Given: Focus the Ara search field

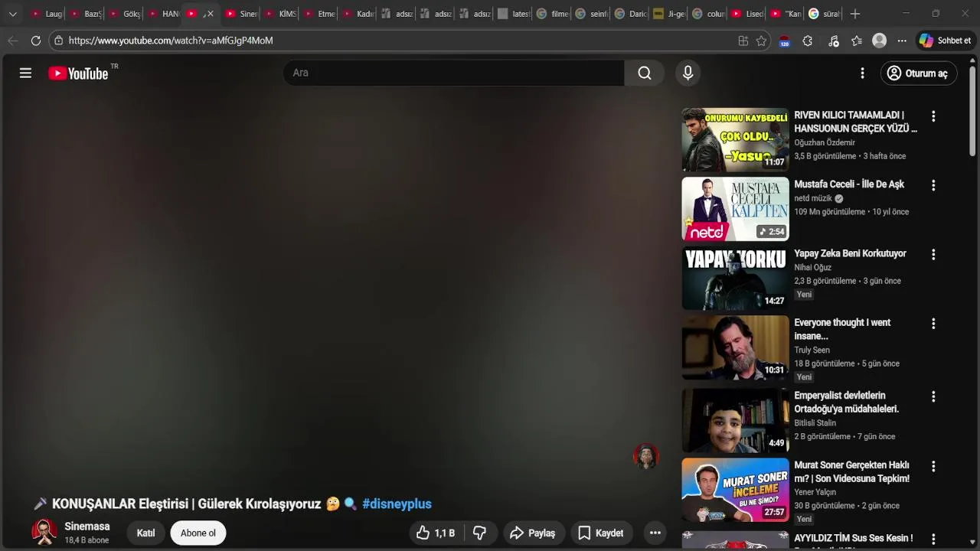Looking at the screenshot, I should coord(454,73).
